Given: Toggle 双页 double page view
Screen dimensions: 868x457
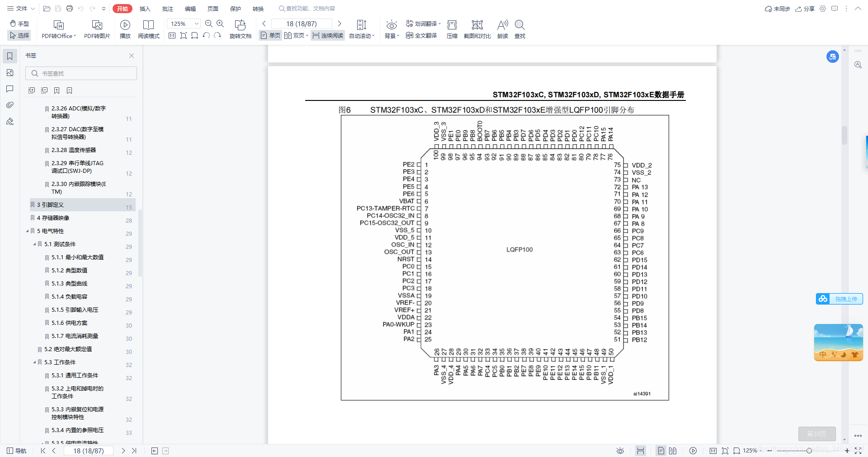Looking at the screenshot, I should [x=296, y=35].
